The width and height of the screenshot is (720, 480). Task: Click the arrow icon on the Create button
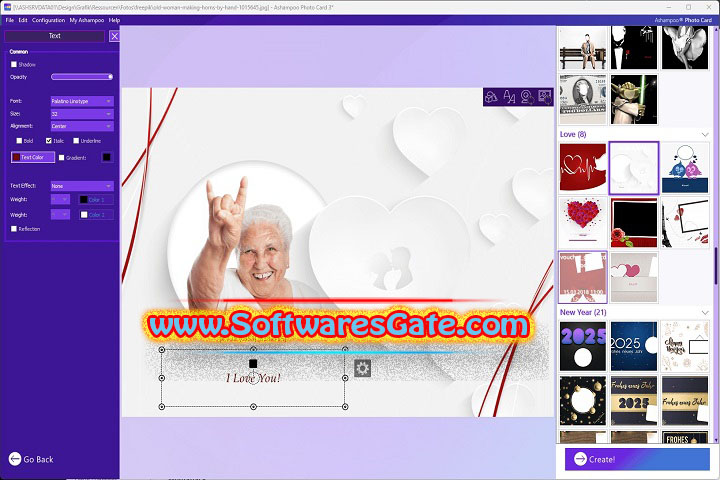580,459
